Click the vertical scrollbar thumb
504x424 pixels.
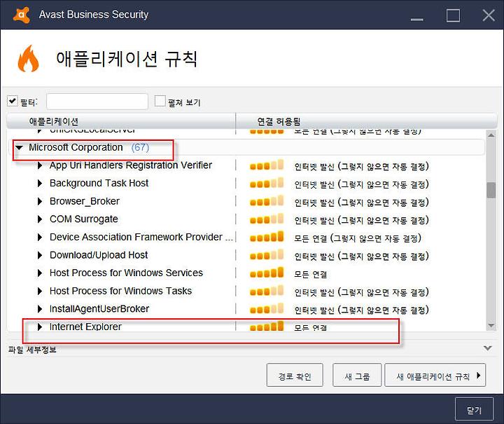(491, 190)
